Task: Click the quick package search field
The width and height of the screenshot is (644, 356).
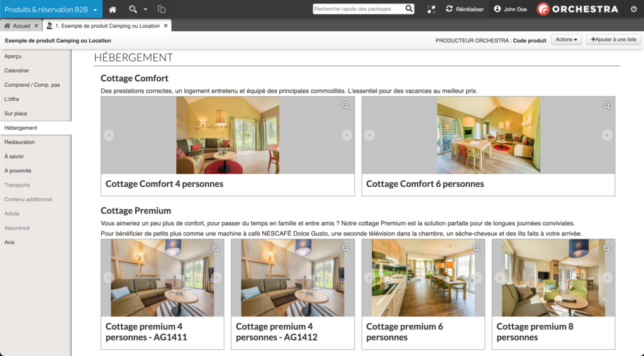Action: (x=357, y=9)
